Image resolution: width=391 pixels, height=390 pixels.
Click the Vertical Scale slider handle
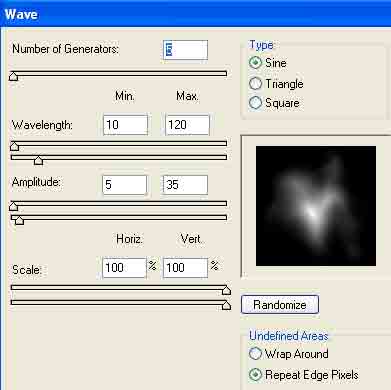[x=226, y=305]
